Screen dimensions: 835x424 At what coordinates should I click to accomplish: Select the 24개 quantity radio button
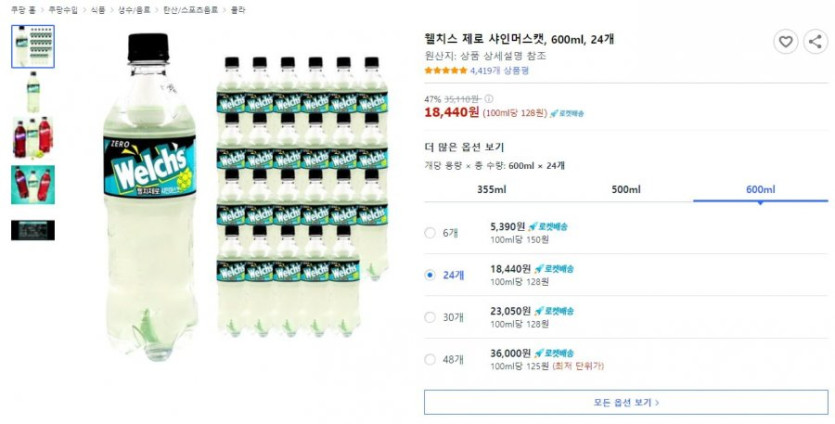pyautogui.click(x=430, y=275)
